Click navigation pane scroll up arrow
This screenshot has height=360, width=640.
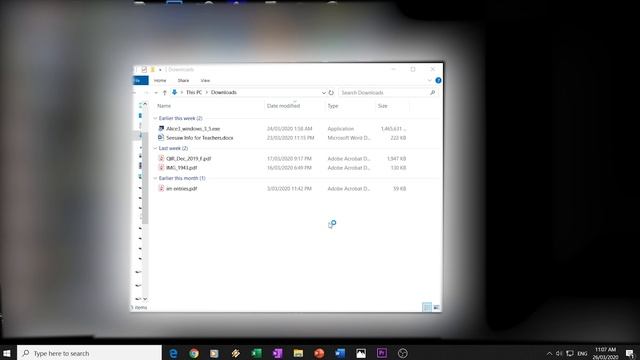click(x=145, y=104)
